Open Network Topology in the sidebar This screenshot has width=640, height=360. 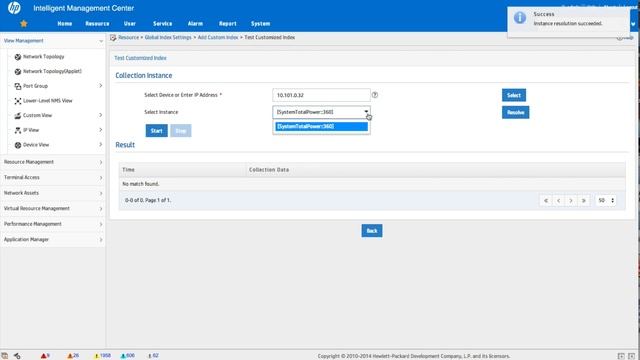(43, 57)
